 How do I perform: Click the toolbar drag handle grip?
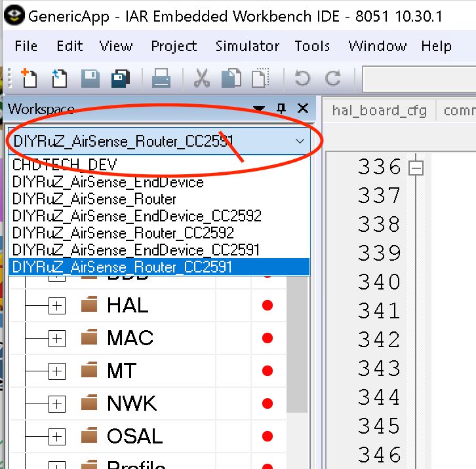(9, 78)
